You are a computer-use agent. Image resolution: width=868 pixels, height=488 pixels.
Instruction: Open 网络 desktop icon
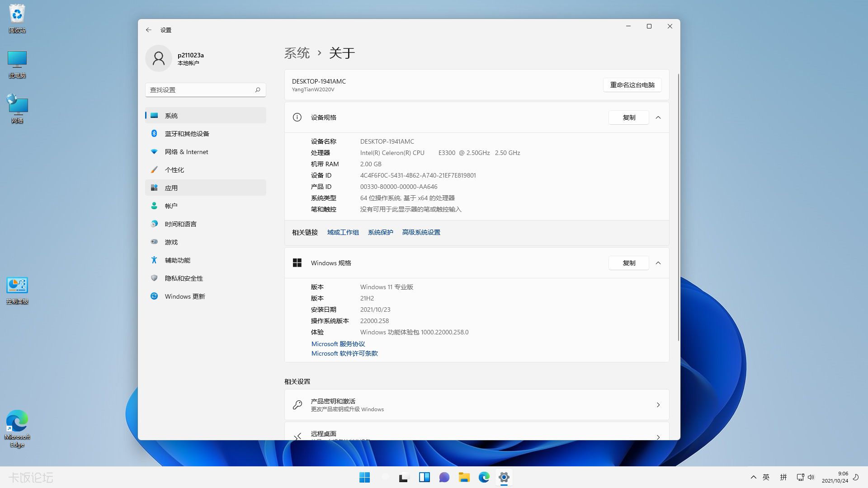17,109
